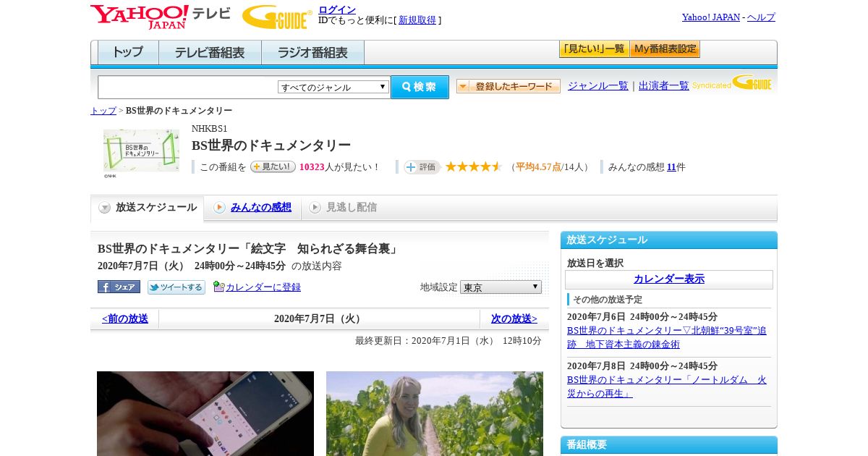Click the カレンダー表示 link
Screen dimensions: 868x456
click(x=669, y=279)
